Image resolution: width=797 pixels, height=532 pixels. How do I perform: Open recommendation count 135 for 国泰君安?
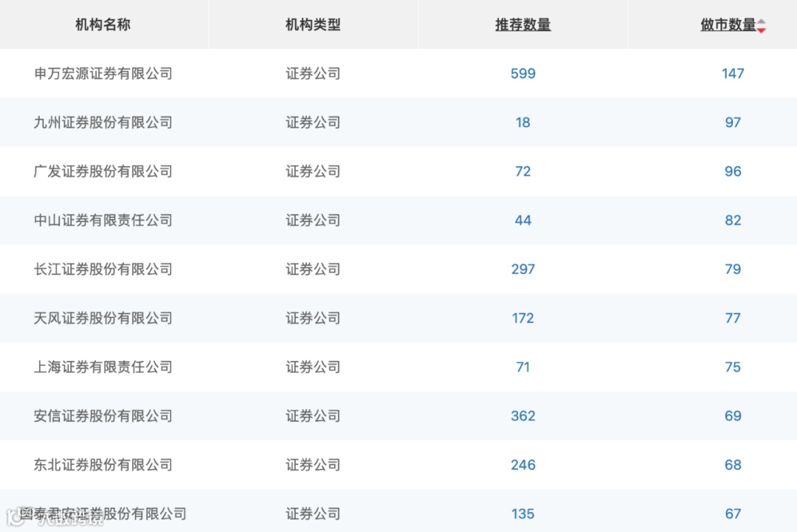click(523, 514)
